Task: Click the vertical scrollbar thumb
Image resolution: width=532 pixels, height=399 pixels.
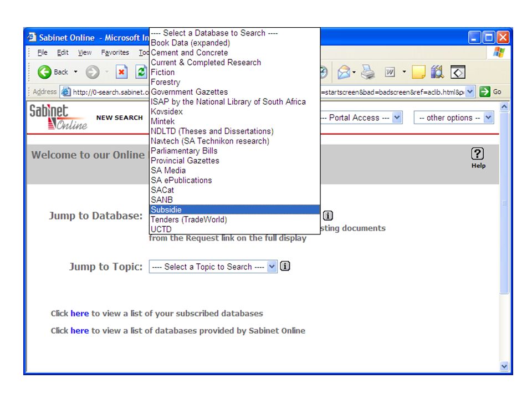Action: [504, 203]
